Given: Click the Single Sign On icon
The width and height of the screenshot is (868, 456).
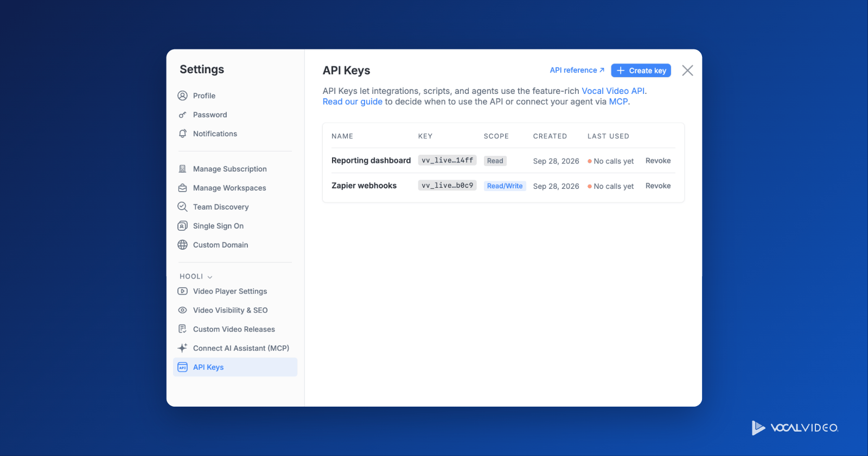Looking at the screenshot, I should click(x=183, y=226).
